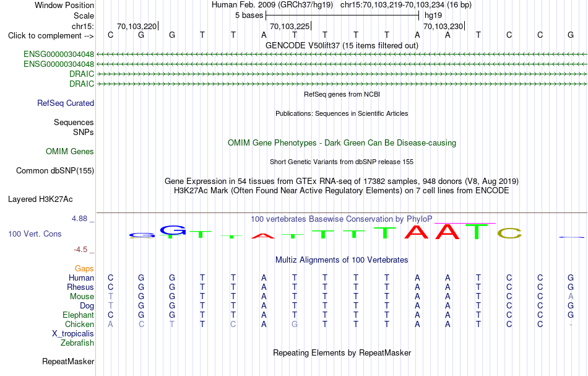The image size is (588, 376).
Task: Click the GTEx Gene Expression track title
Action: pos(342,181)
